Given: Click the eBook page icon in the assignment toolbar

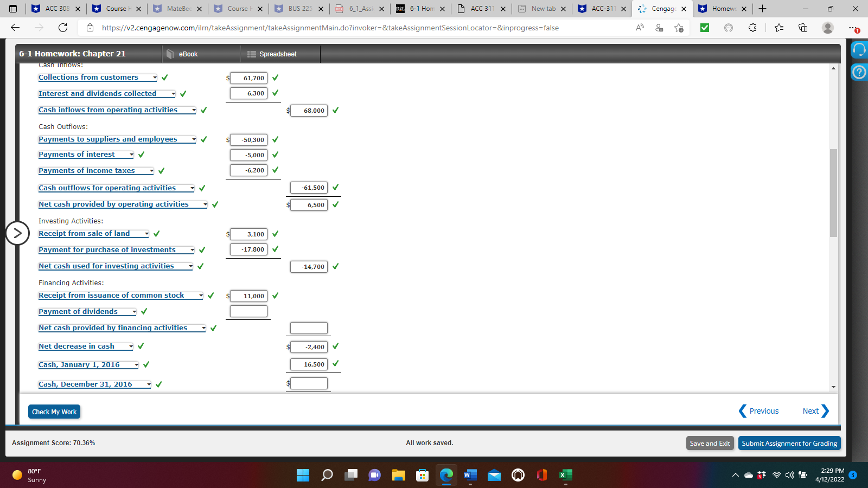Looking at the screenshot, I should [170, 54].
